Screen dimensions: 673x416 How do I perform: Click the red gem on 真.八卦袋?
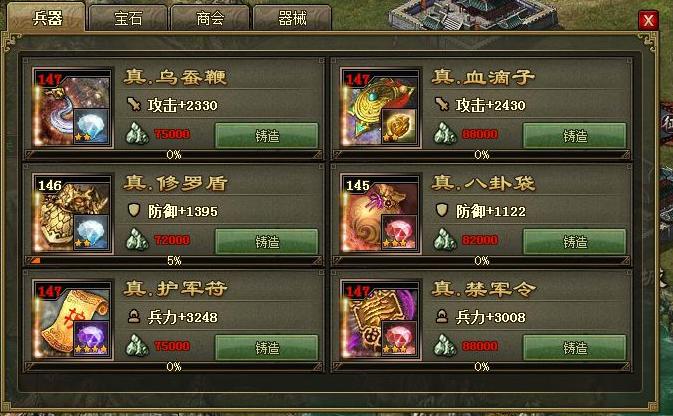[x=399, y=232]
